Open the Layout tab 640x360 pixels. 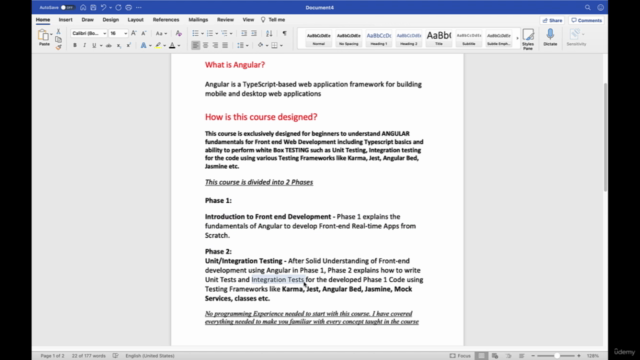tap(136, 20)
